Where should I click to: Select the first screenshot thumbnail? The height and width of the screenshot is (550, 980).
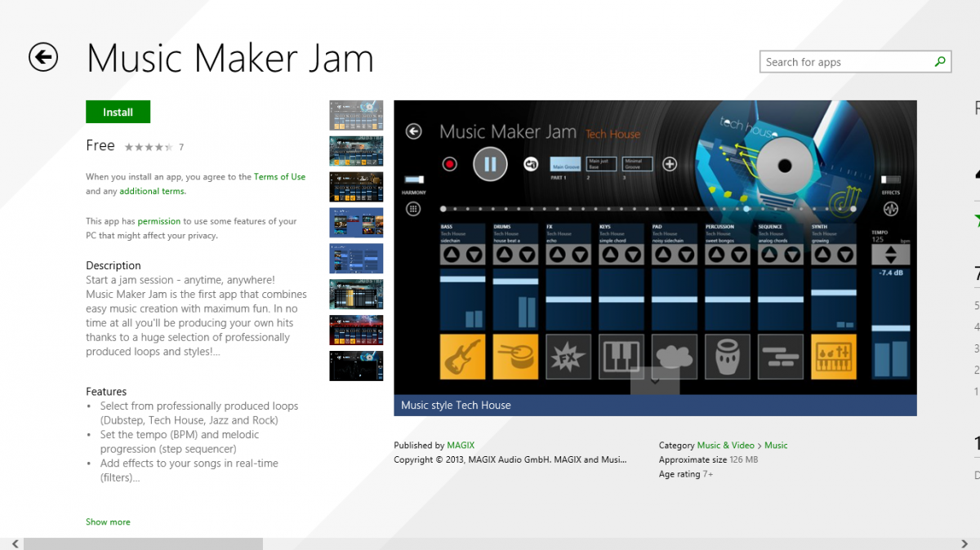pos(356,115)
